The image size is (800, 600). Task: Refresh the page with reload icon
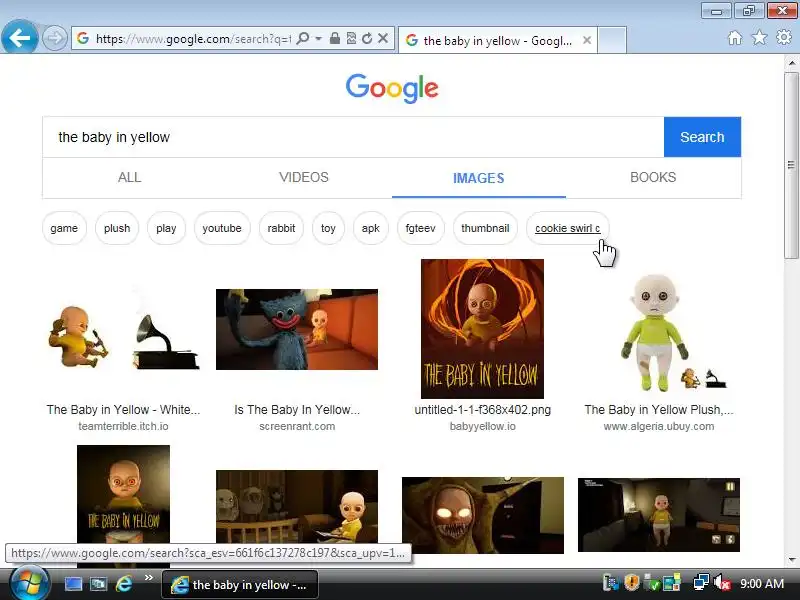[x=367, y=38]
